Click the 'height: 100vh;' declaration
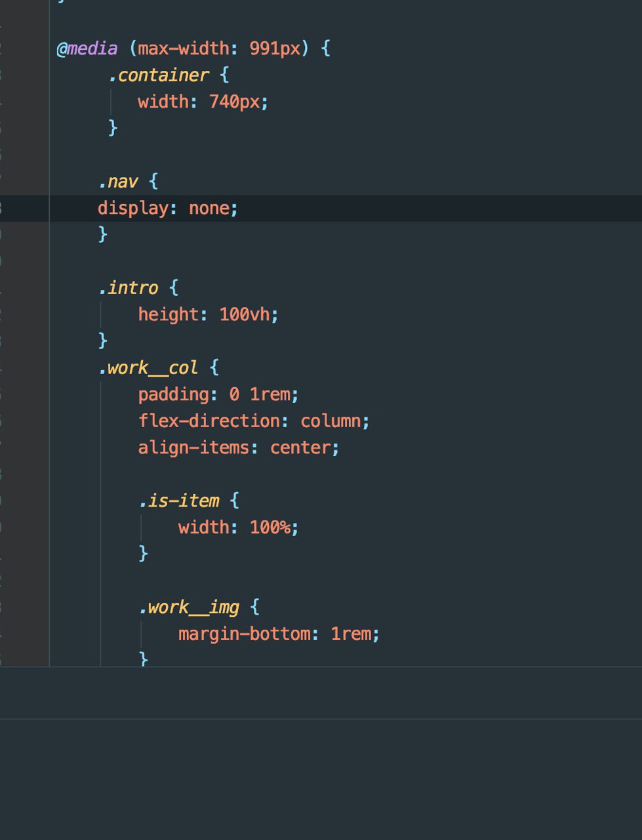 [209, 314]
